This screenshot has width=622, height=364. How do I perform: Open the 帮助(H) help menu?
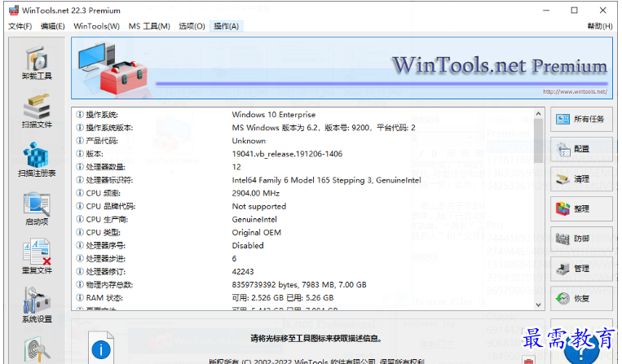[600, 26]
